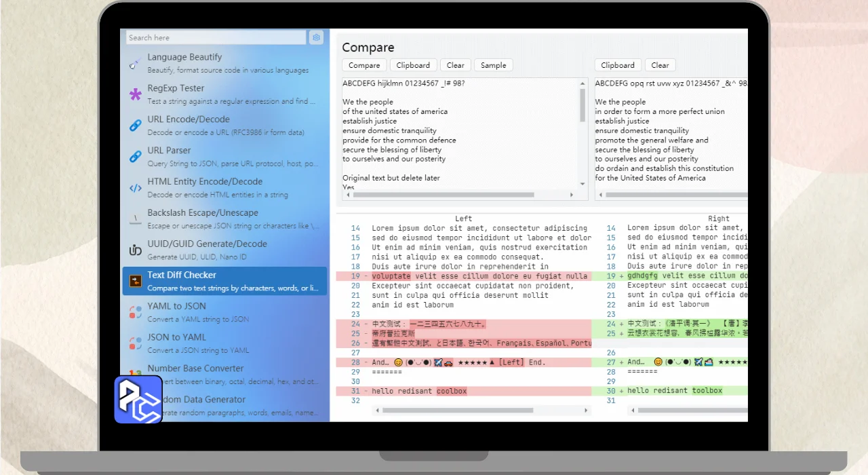
Task: Click added word 'gdhdgfg' on right line 19
Action: [x=644, y=276]
